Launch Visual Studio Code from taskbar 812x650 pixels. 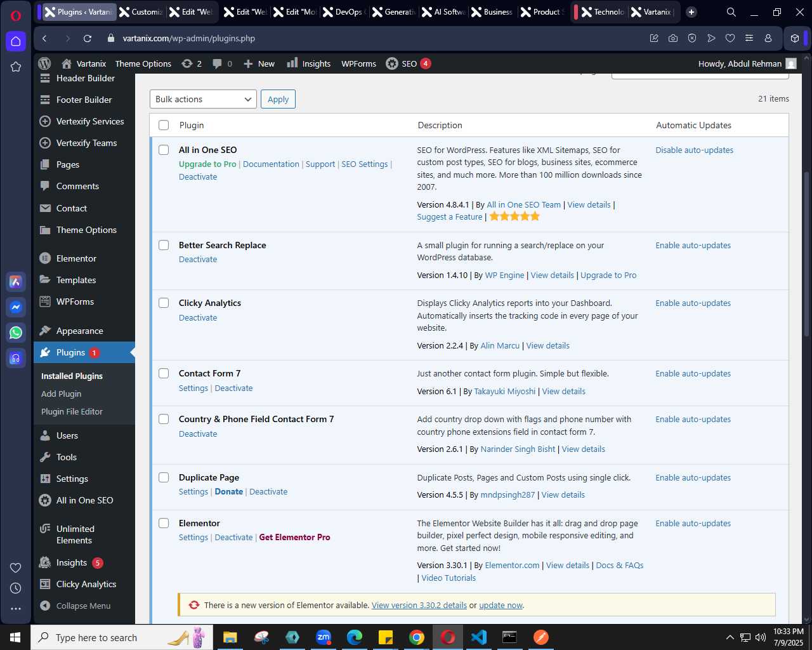[479, 637]
